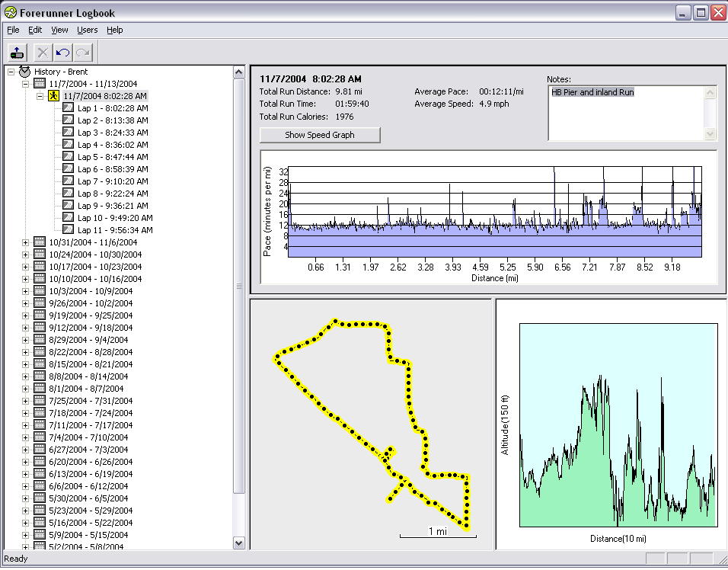Select the 8/22/2004 - 8/28/2004 week
The image size is (728, 570).
(x=91, y=351)
